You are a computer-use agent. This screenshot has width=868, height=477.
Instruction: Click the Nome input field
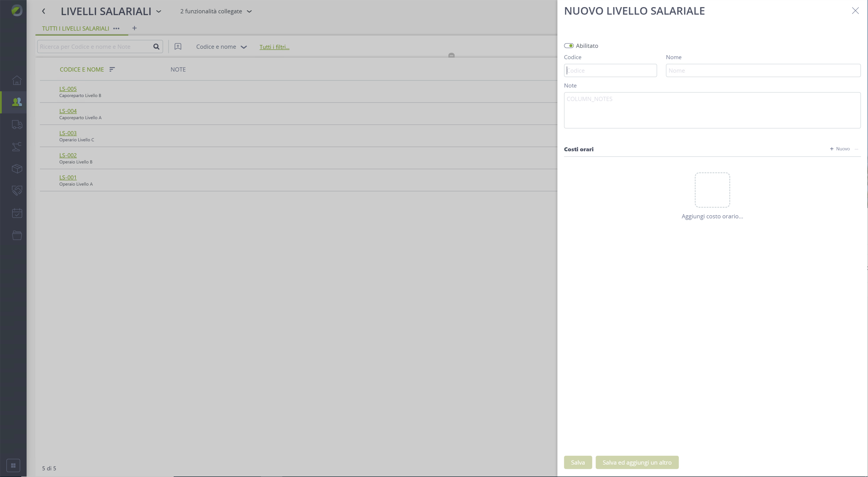pyautogui.click(x=763, y=70)
